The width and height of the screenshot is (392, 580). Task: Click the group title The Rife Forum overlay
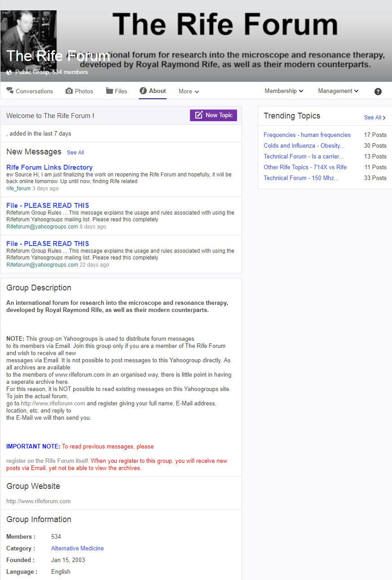point(58,56)
